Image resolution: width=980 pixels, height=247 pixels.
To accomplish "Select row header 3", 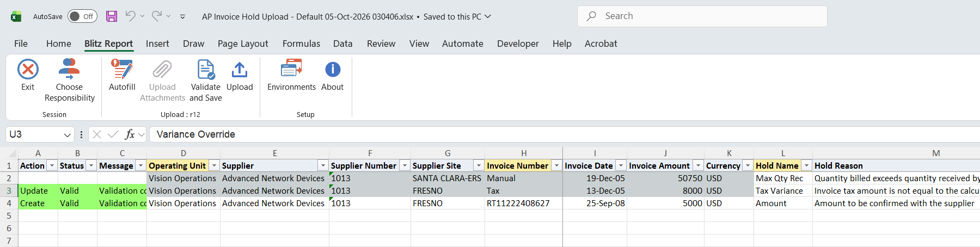I will 9,191.
